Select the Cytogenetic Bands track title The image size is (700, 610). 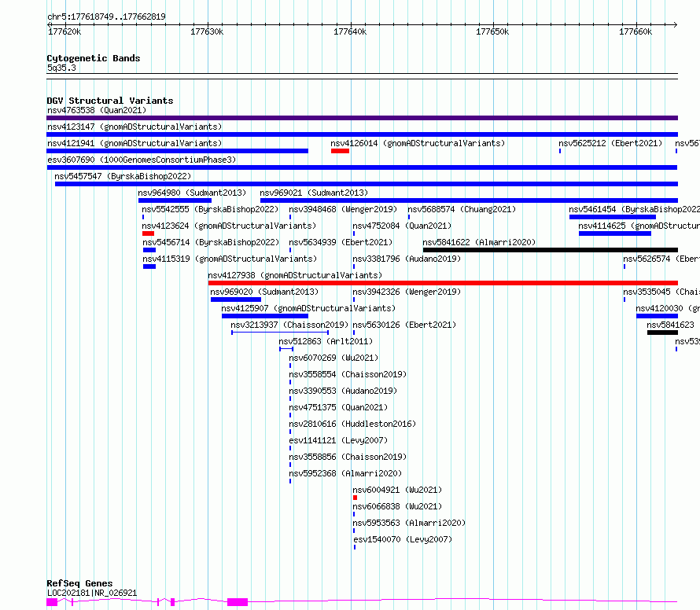(x=94, y=58)
